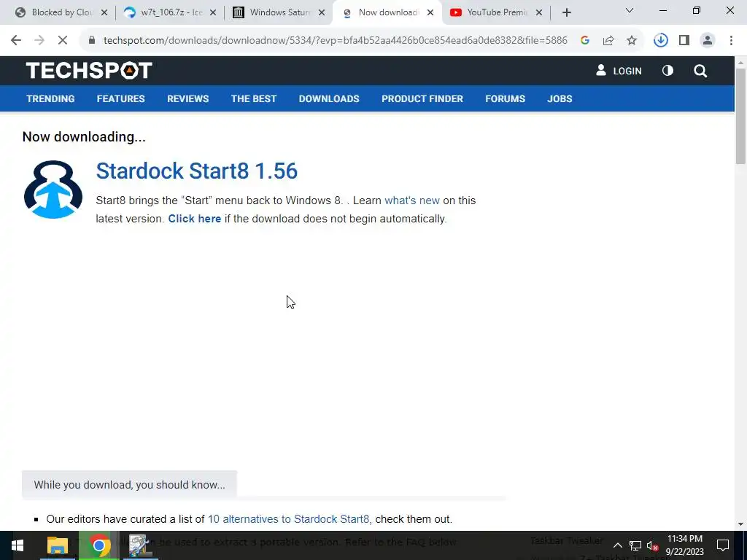Close the Windows Saturday tab
Image resolution: width=747 pixels, height=560 pixels.
322,13
